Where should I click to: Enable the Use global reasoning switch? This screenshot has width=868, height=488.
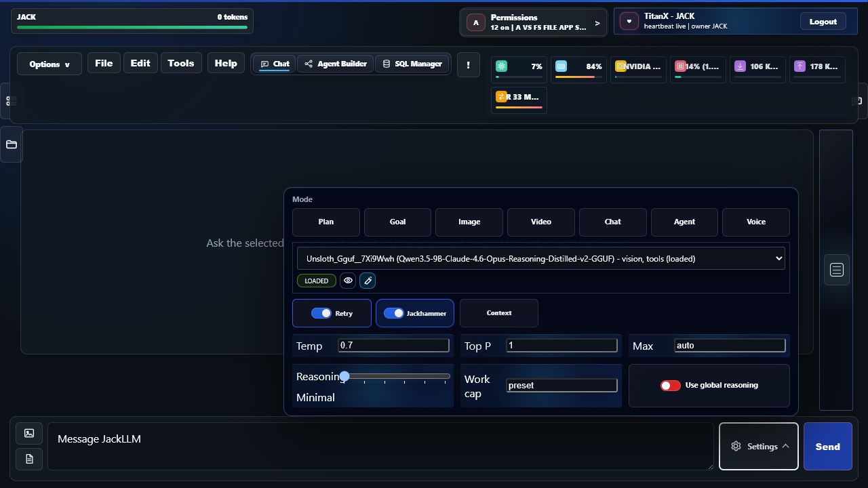(x=671, y=385)
